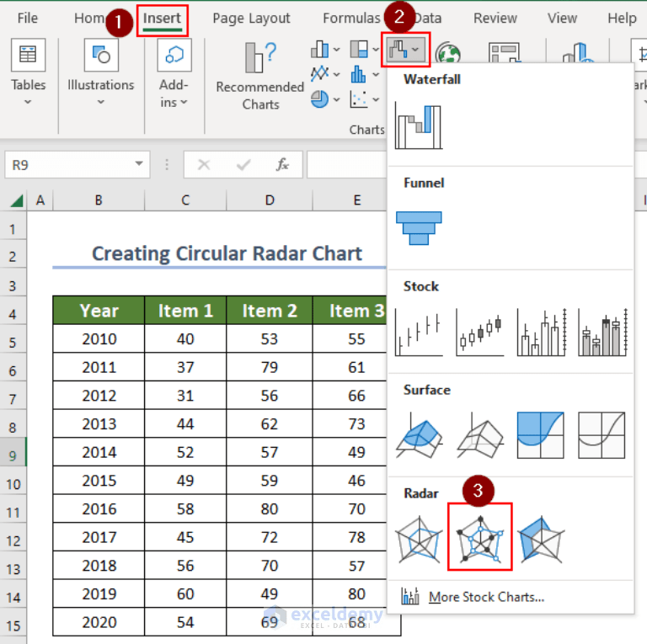Click the Insert Function fx button
The width and height of the screenshot is (647, 644).
pyautogui.click(x=282, y=164)
